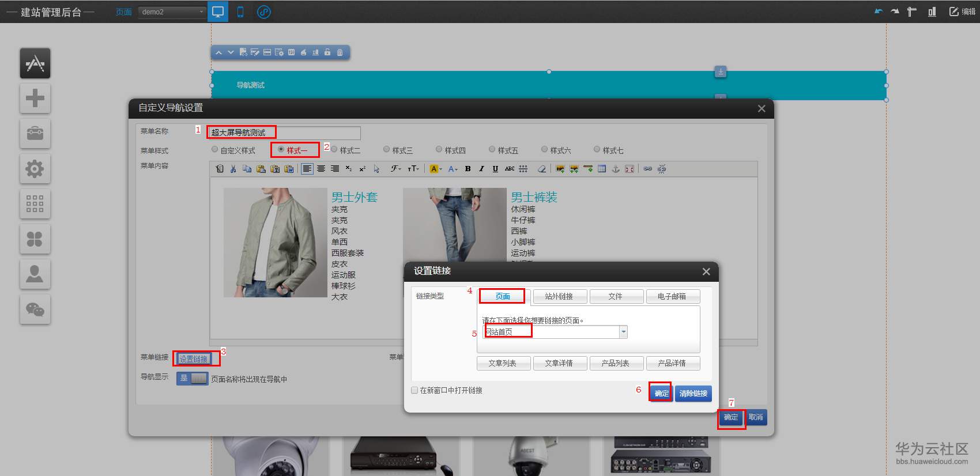Viewport: 980px width, 476px height.
Task: Select the 样式五 radio button
Action: [x=492, y=150]
